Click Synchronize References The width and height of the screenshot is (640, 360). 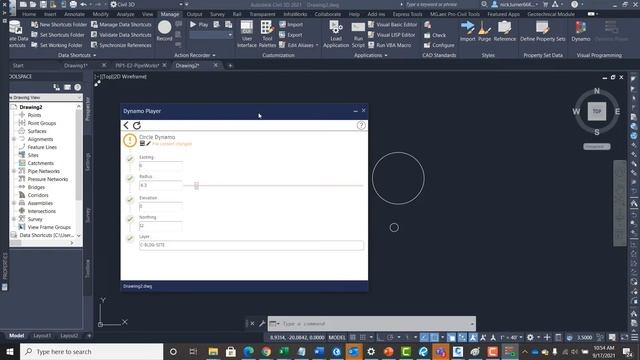121,45
